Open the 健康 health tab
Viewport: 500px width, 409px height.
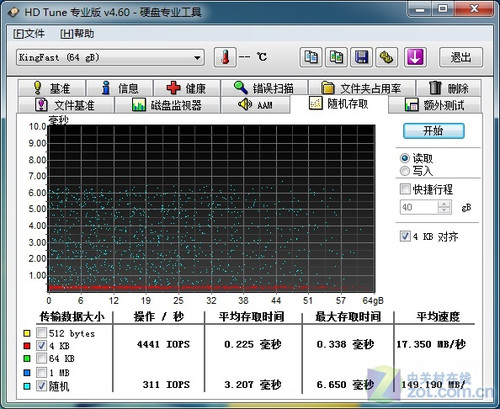pos(187,88)
